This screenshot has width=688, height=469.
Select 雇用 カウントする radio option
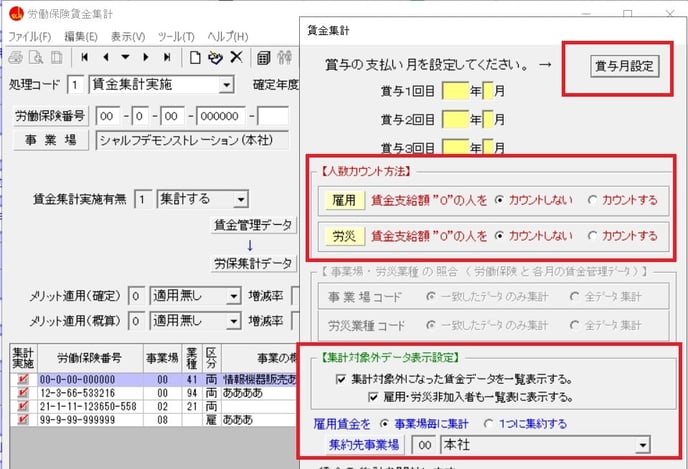tap(592, 200)
